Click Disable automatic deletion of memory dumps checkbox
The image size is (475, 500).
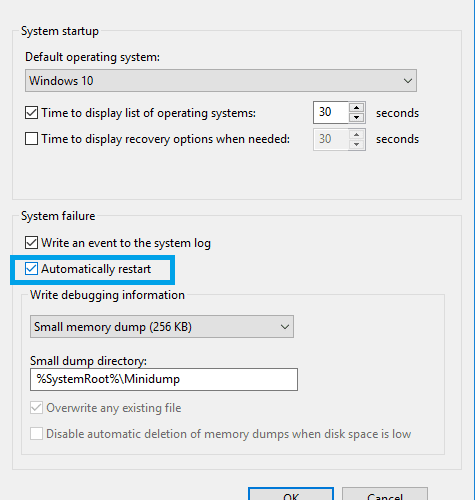36,434
